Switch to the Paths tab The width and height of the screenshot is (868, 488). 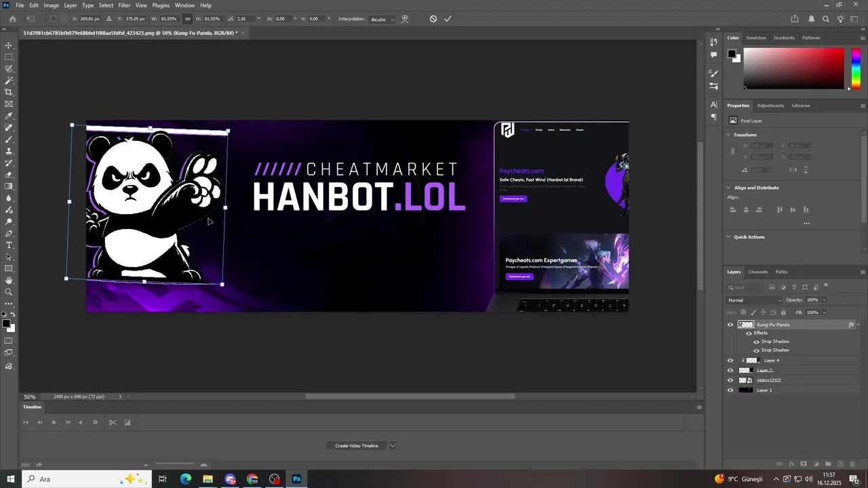click(x=781, y=272)
